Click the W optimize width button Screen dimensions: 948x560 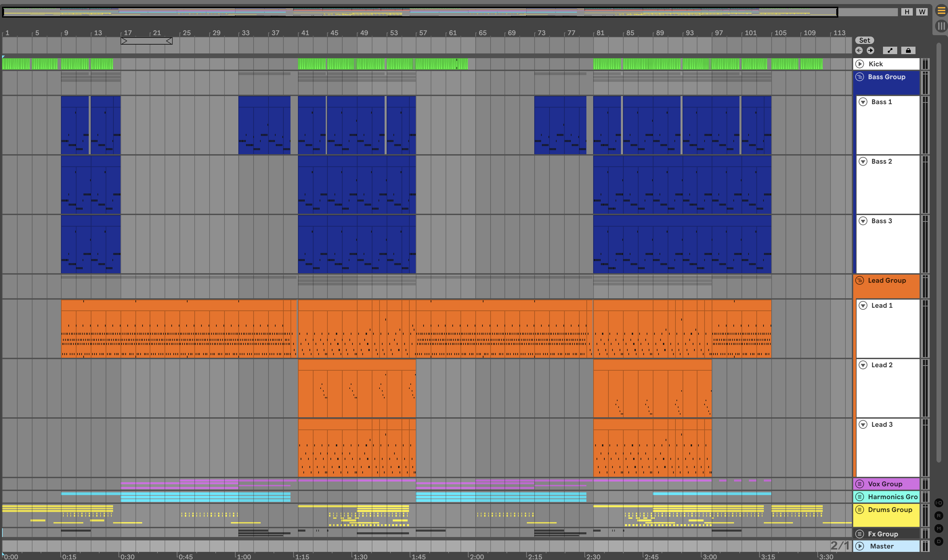pos(922,12)
